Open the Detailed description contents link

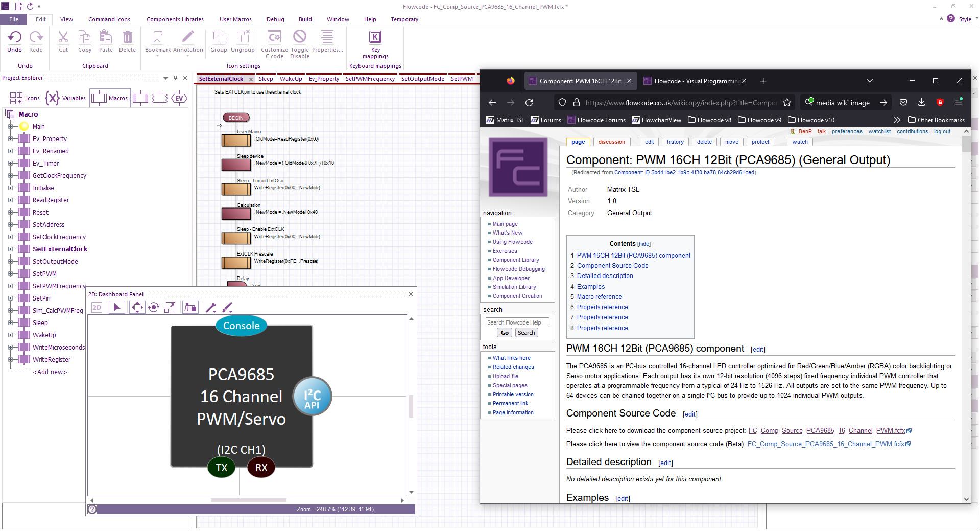605,276
